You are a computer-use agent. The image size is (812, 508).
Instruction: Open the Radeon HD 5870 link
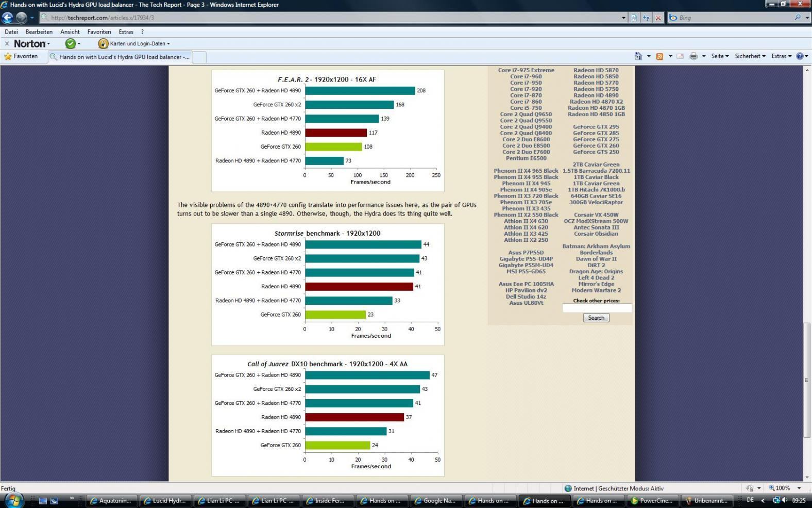pyautogui.click(x=596, y=70)
